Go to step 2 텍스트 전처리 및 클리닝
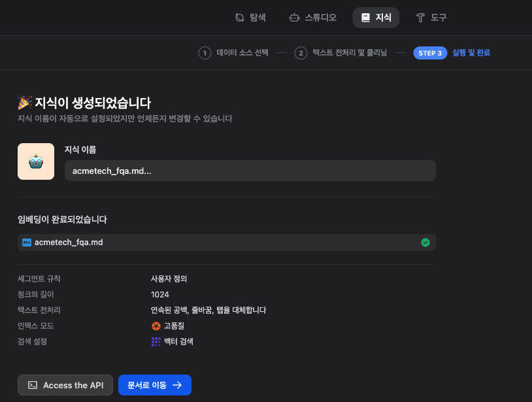The width and height of the screenshot is (532, 402). coord(341,53)
